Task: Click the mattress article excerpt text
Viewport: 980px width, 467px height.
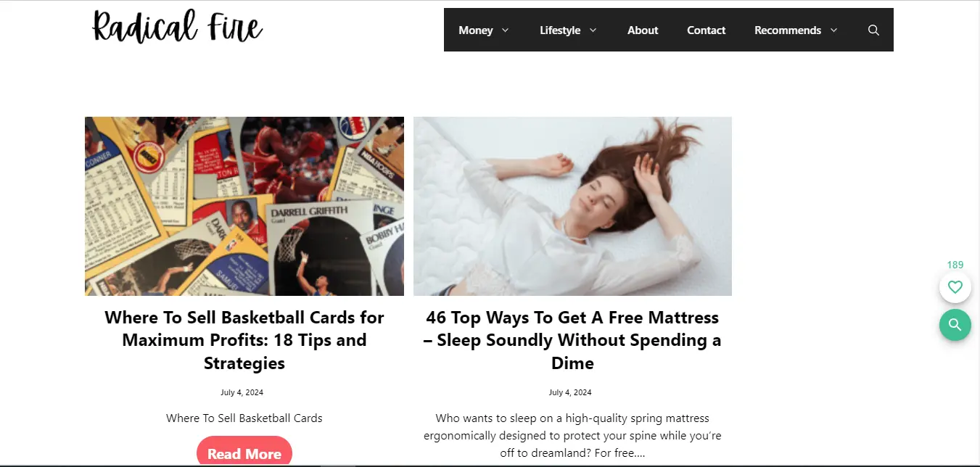Action: pos(572,436)
